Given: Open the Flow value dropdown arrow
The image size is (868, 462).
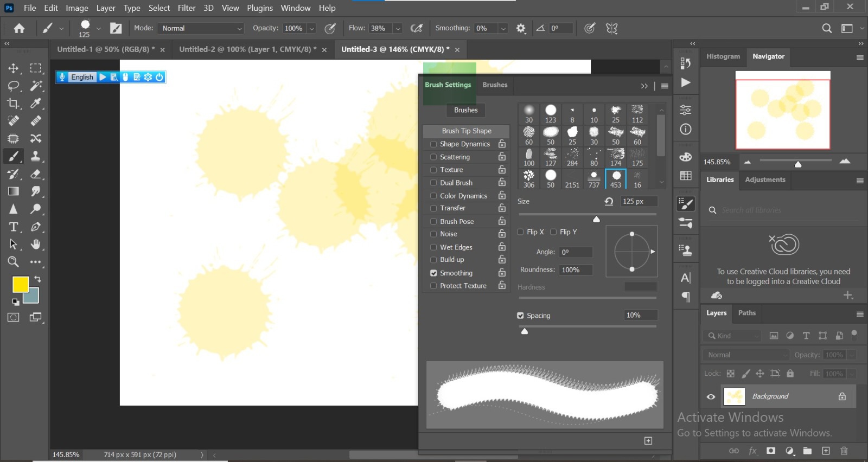Looking at the screenshot, I should [x=398, y=28].
